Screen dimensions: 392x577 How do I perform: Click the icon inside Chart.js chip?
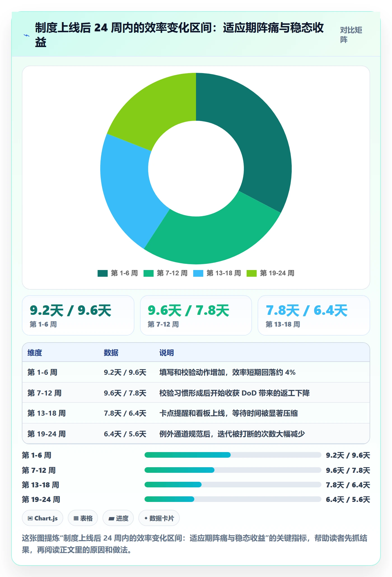pos(30,518)
